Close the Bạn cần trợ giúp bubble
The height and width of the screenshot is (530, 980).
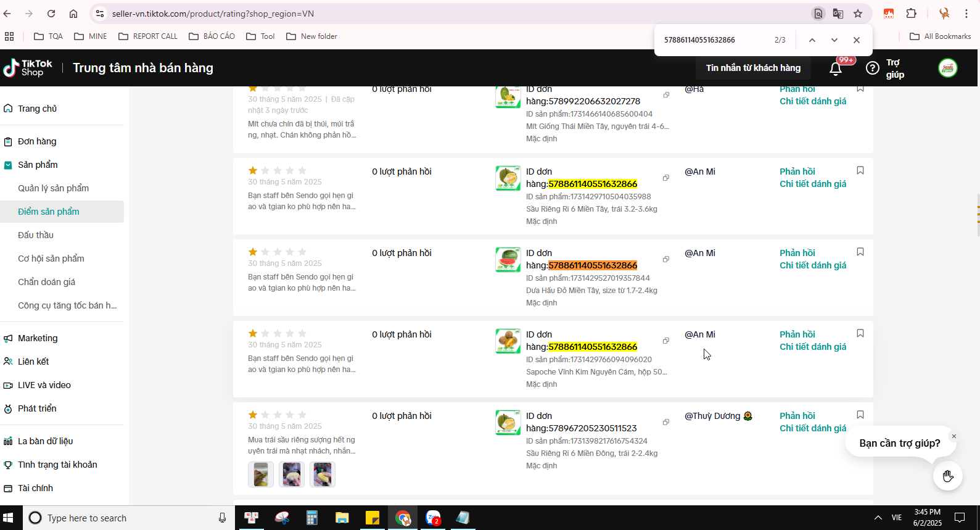coord(953,436)
